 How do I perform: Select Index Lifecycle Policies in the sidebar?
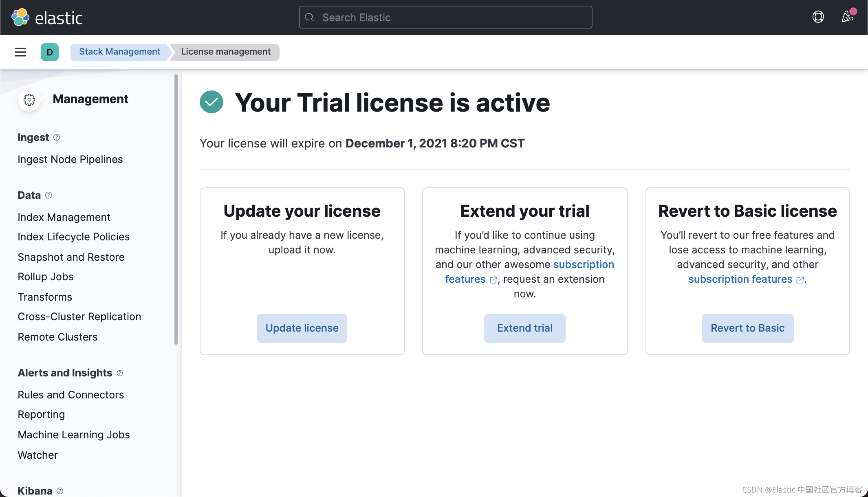(x=74, y=237)
